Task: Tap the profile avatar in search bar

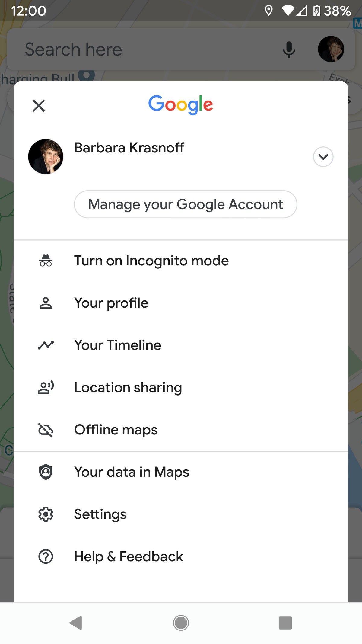Action: tap(331, 49)
